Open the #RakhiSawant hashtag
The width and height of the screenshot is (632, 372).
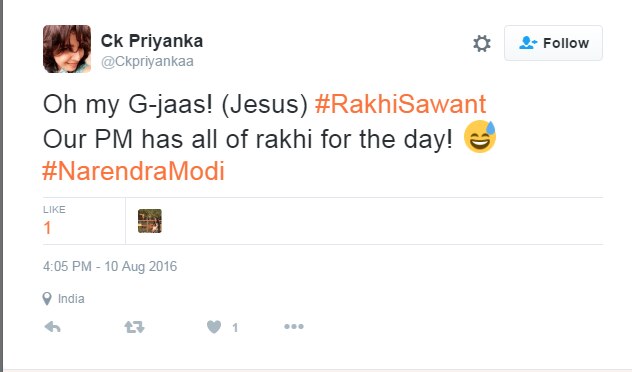click(401, 104)
